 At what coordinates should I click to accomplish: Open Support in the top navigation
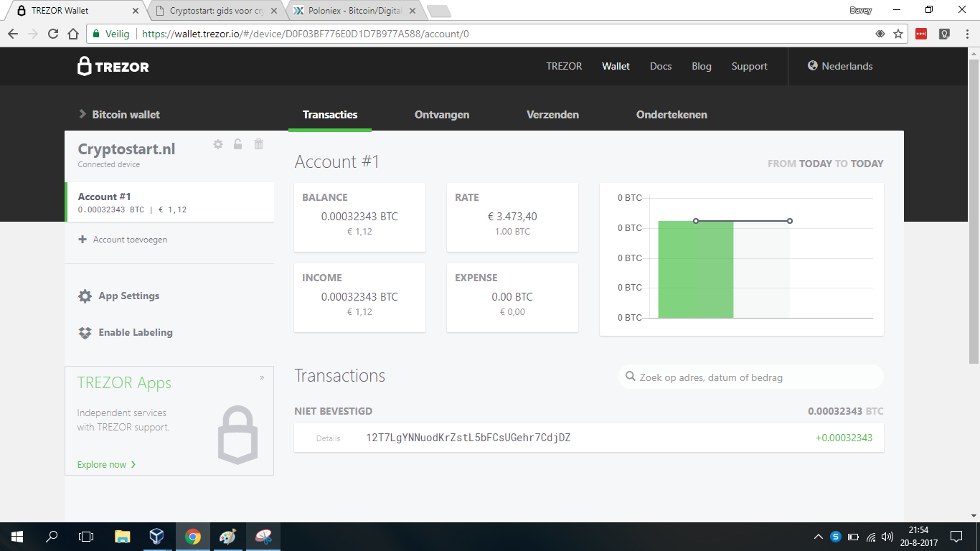click(750, 66)
